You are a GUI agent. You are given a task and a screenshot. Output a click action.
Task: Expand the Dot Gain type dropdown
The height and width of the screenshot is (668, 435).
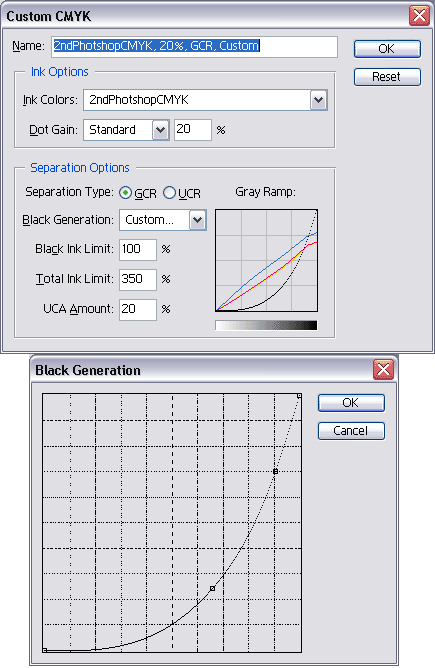click(161, 130)
